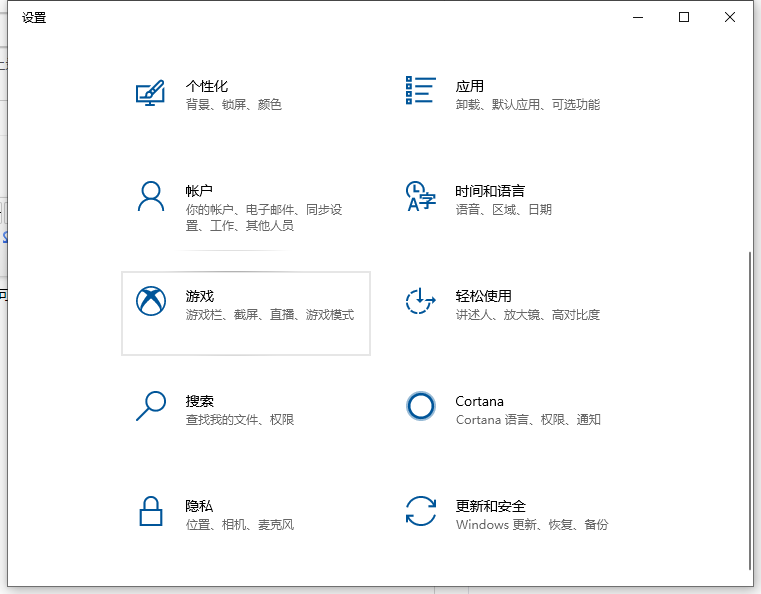Click the Search magnifying glass icon

[x=150, y=405]
